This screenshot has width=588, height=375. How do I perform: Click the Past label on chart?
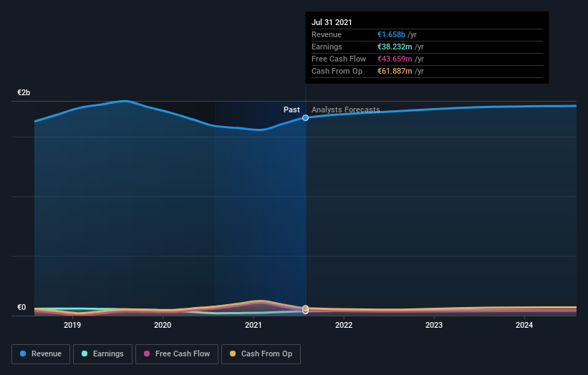coord(291,109)
